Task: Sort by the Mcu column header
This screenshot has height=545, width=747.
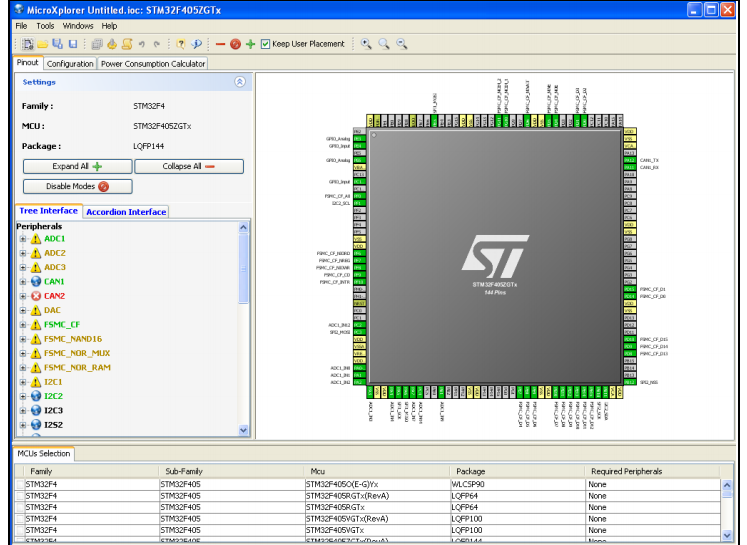Action: (x=376, y=471)
